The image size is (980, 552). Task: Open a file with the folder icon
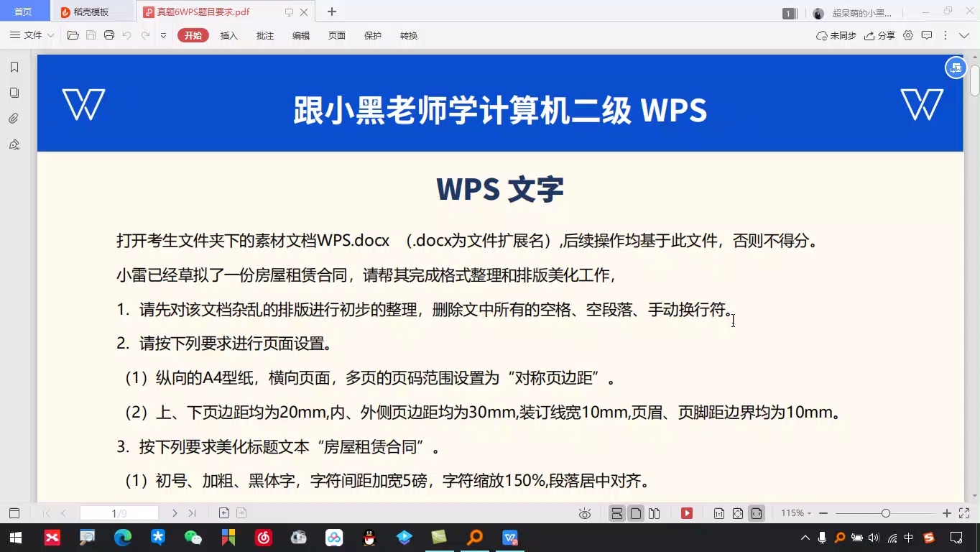[x=73, y=34]
